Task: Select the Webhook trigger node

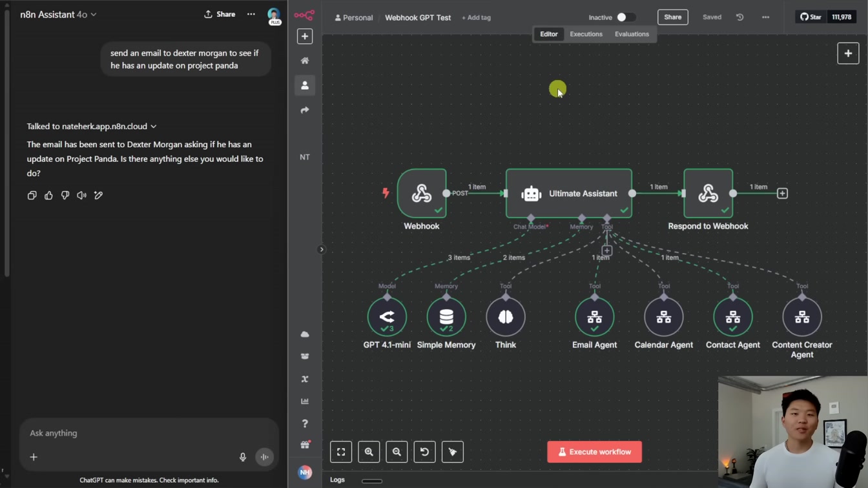Action: pos(422,193)
